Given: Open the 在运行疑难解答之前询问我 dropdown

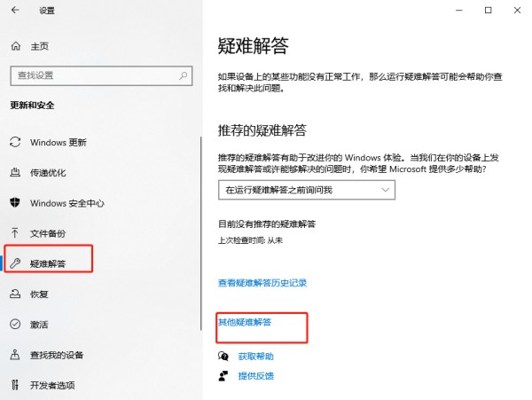Looking at the screenshot, I should (307, 190).
